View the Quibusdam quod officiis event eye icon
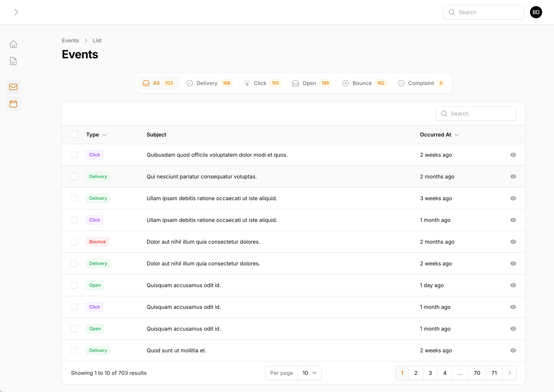Screen dimensions: 554x392 513,155
